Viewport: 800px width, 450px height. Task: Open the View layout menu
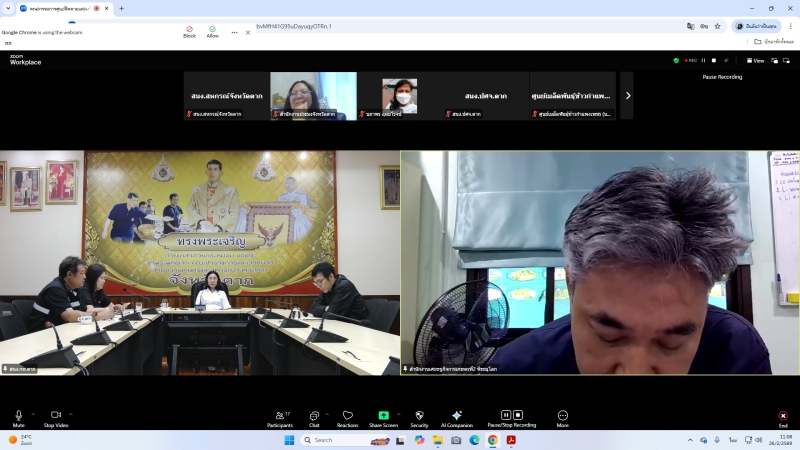(x=755, y=60)
